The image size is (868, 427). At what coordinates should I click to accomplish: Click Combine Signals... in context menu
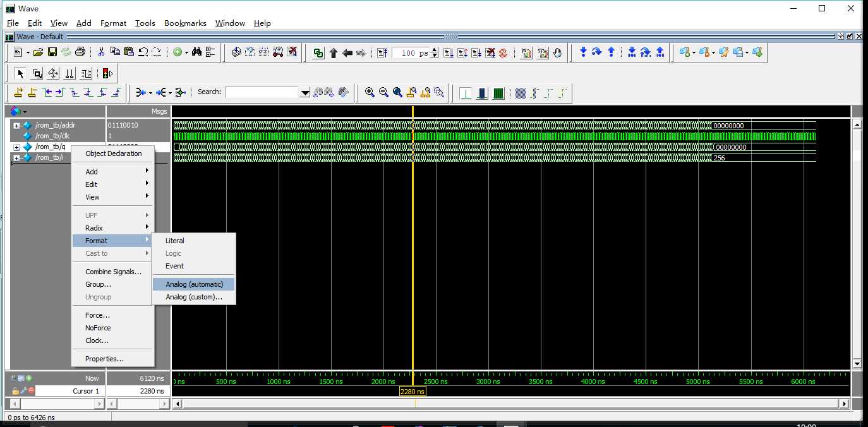click(x=112, y=272)
